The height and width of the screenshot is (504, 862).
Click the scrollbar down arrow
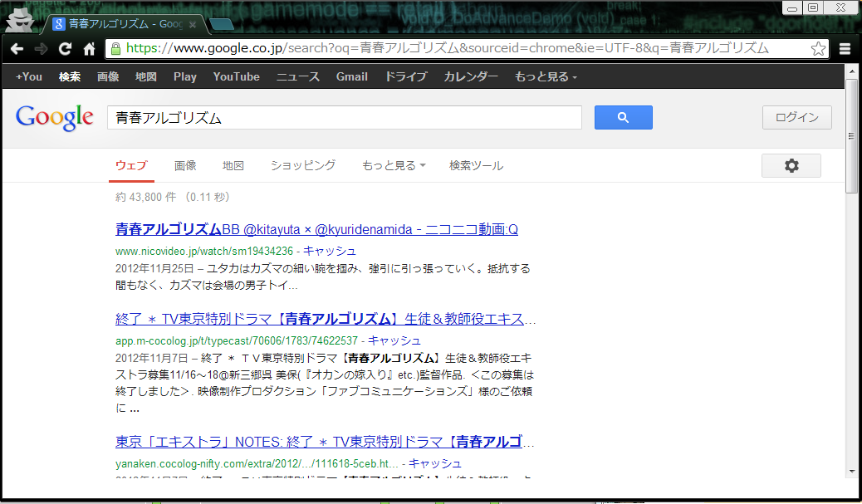(851, 472)
